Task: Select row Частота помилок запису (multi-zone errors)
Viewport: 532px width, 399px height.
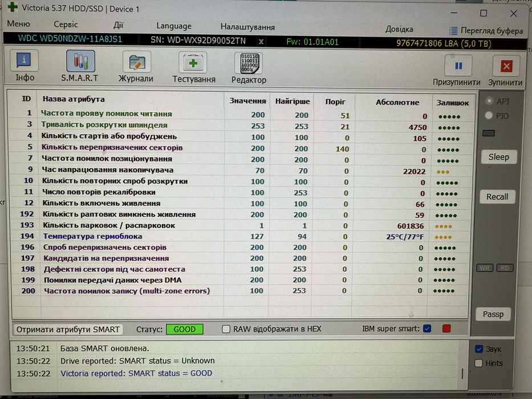Action: tap(239, 291)
